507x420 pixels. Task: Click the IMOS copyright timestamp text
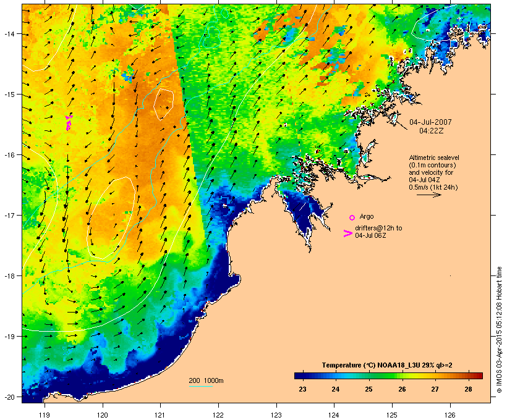pos(499,330)
